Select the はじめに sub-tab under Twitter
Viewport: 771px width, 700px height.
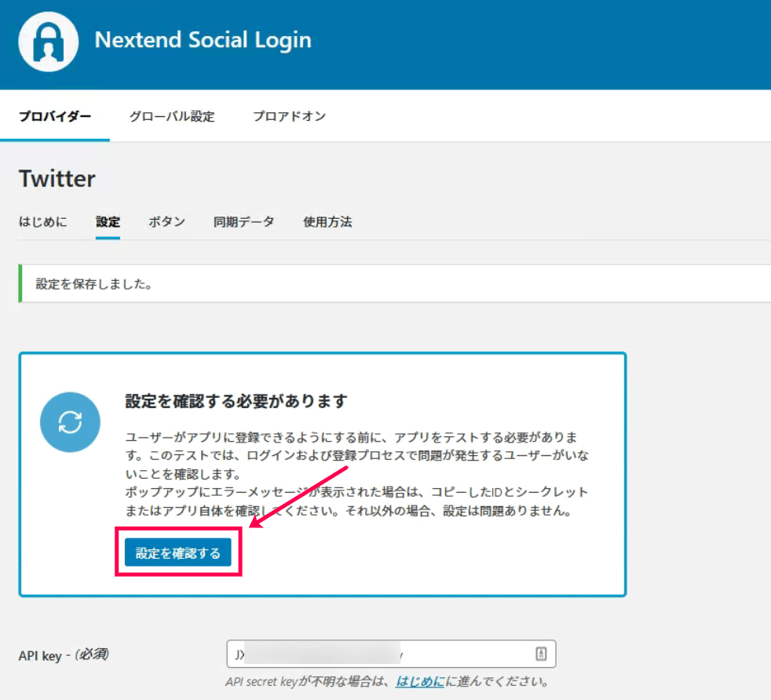coord(42,222)
